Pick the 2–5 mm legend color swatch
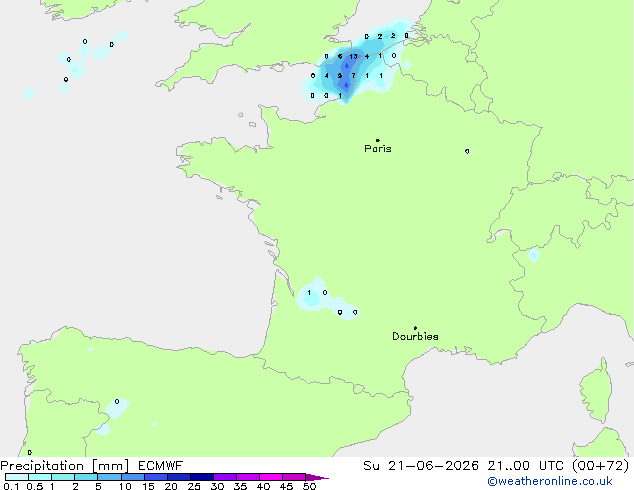 tap(86, 477)
